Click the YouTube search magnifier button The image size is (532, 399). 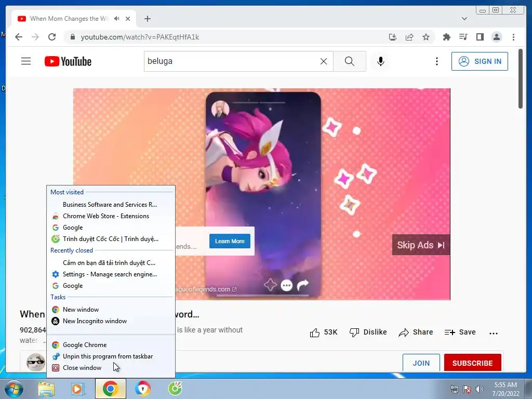click(x=350, y=61)
